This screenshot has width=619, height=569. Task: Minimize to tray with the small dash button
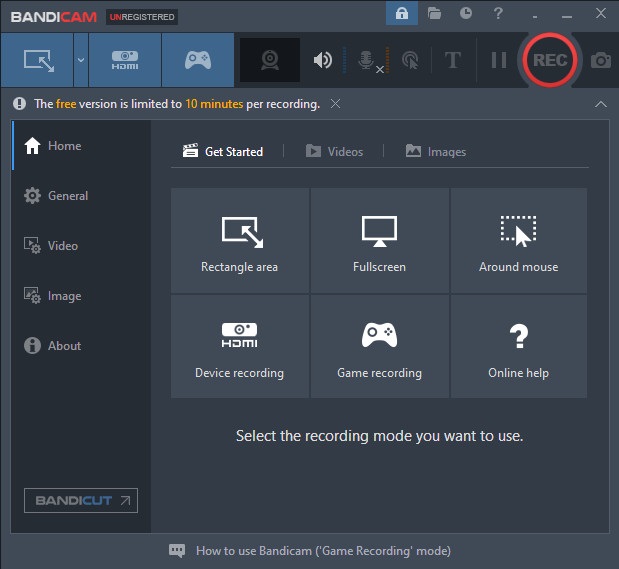coord(535,17)
